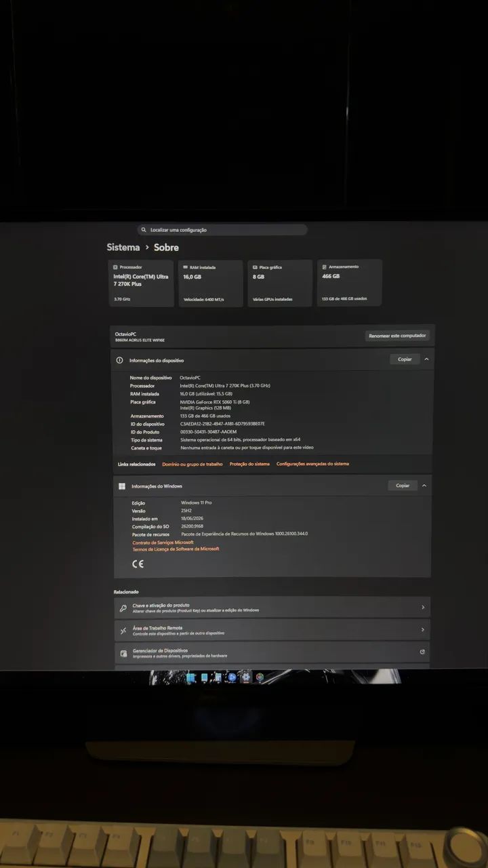Select the B860M AORUS ELITE WIFI6E text
This screenshot has width=488, height=868.
(x=140, y=340)
